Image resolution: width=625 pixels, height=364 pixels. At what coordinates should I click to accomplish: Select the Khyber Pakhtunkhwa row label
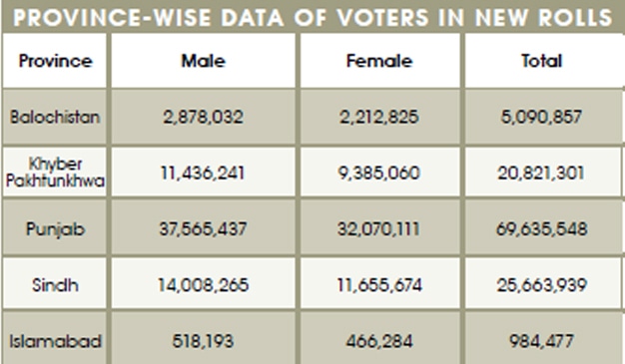55,173
